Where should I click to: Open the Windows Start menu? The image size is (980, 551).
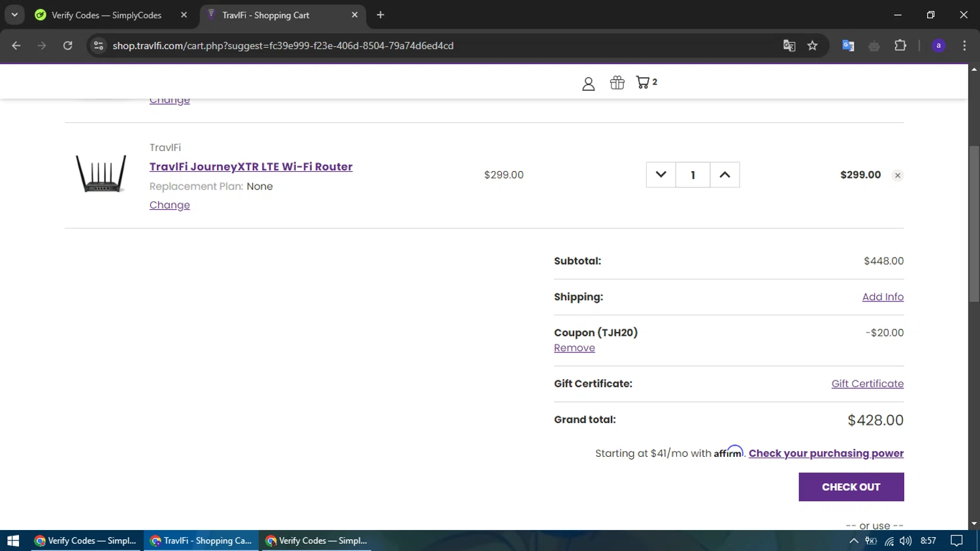pos(13,541)
